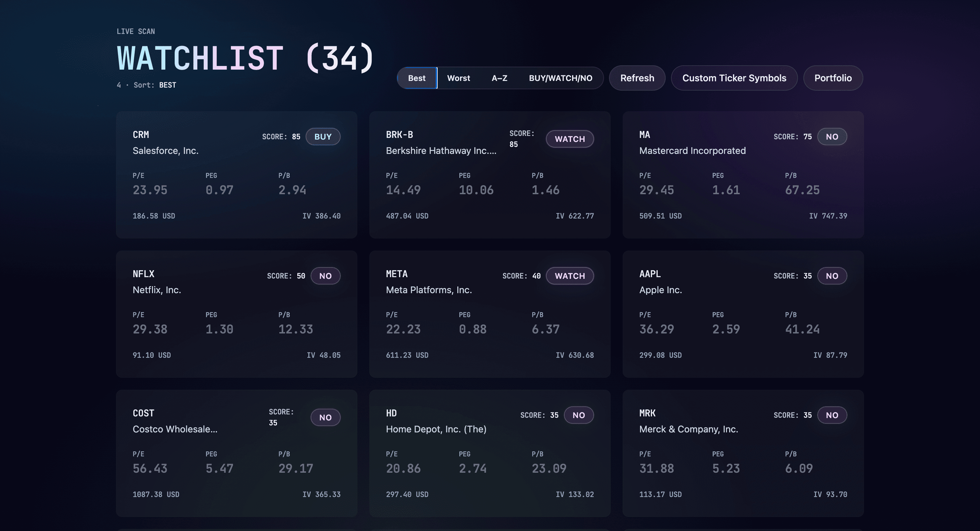This screenshot has width=980, height=531.
Task: Sort the watchlist A–Z
Action: pos(499,78)
